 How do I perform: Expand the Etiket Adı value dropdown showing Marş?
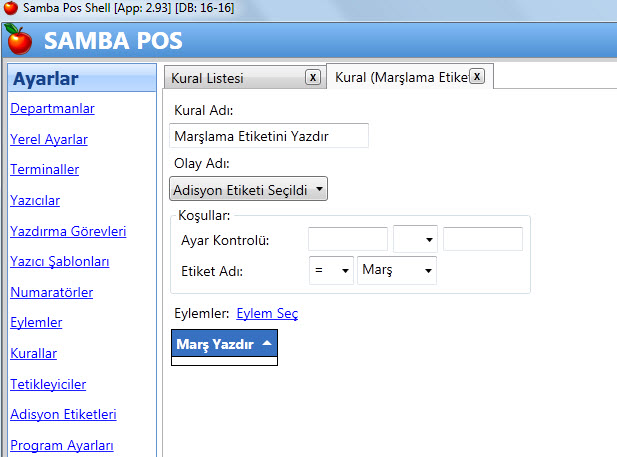[x=396, y=270]
